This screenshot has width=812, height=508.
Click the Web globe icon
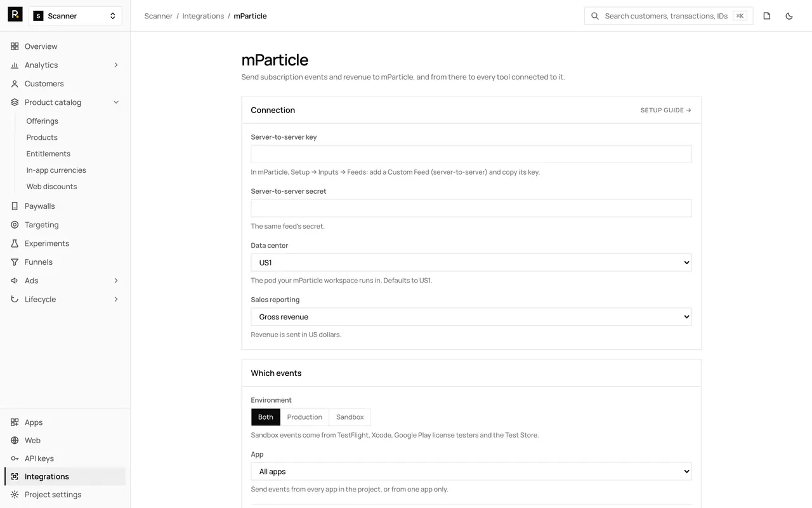tap(15, 441)
